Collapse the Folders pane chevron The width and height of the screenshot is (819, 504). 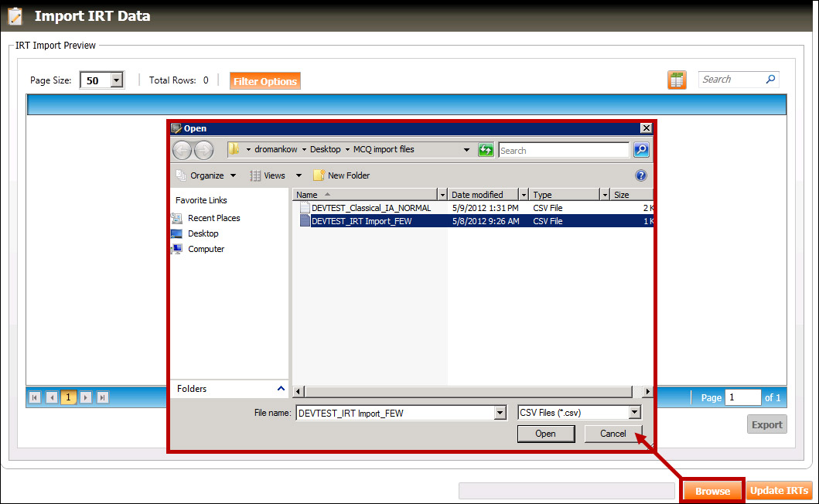coord(281,389)
